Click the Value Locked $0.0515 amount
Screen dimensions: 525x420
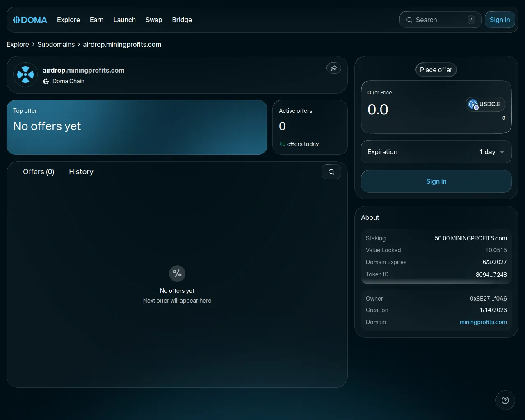(496, 250)
